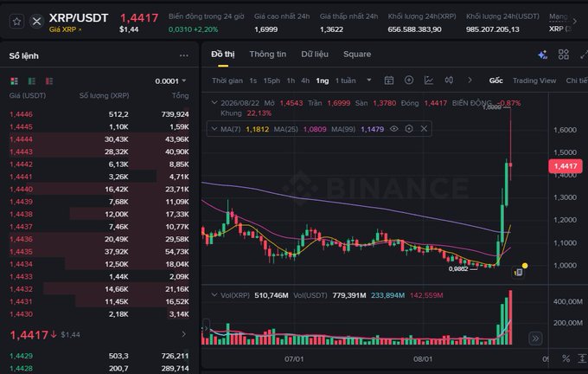Click the last price 1,4417 in order book
Screen dimensions: 588x374
tap(29, 335)
